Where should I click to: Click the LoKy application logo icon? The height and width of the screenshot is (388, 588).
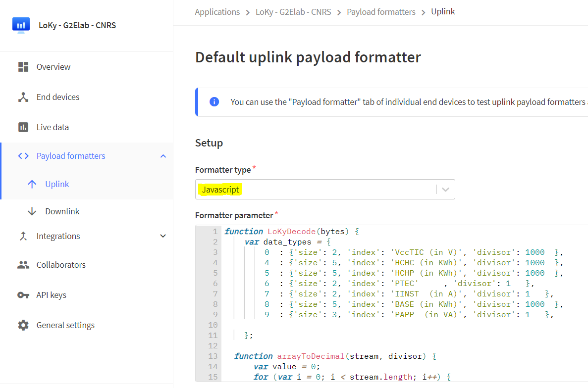point(21,25)
